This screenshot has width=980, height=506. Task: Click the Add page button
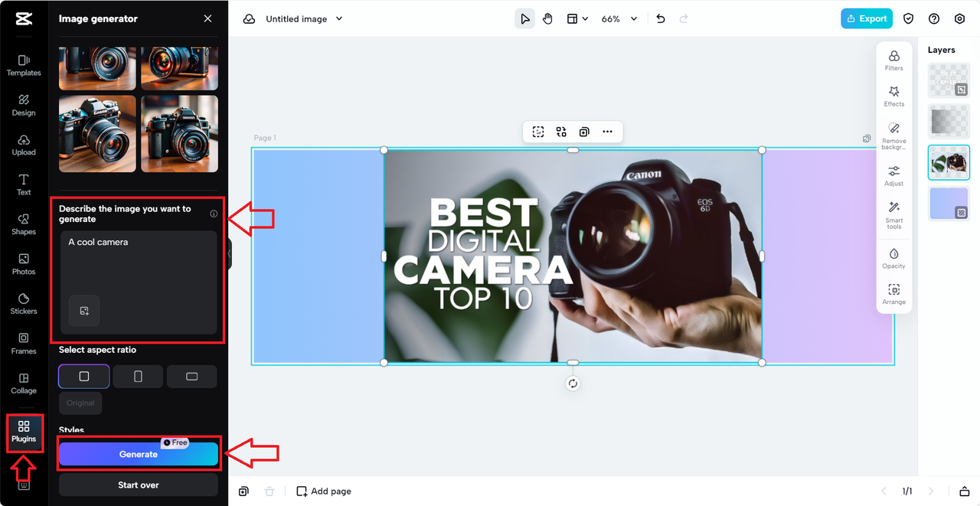[x=324, y=491]
